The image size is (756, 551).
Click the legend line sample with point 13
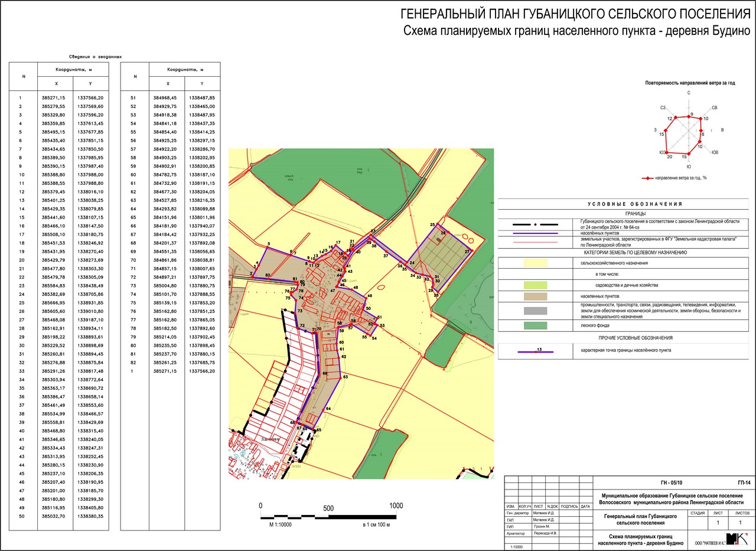click(536, 351)
